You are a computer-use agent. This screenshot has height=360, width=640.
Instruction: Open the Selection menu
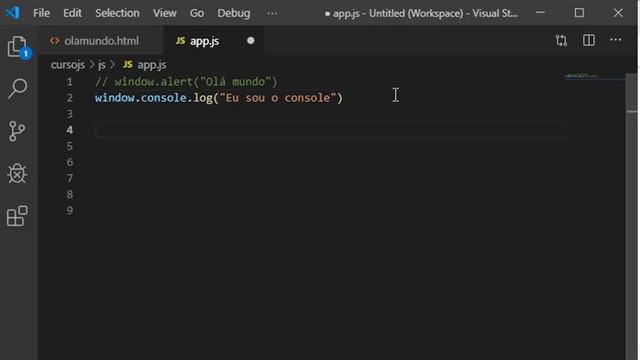click(x=117, y=13)
